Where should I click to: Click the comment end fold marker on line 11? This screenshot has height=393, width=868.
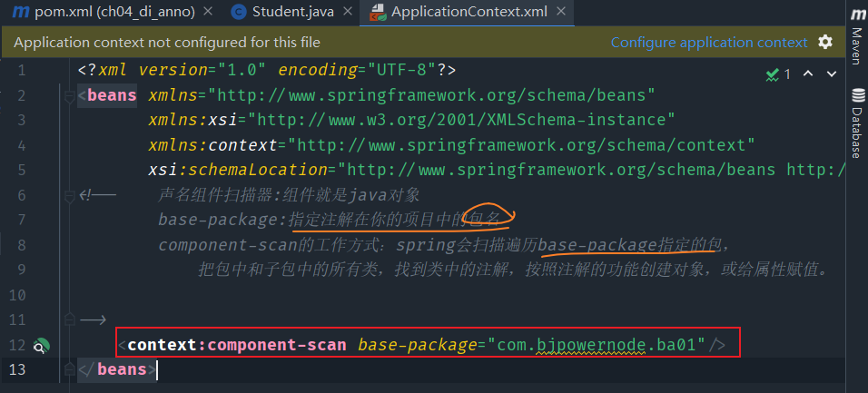[69, 319]
